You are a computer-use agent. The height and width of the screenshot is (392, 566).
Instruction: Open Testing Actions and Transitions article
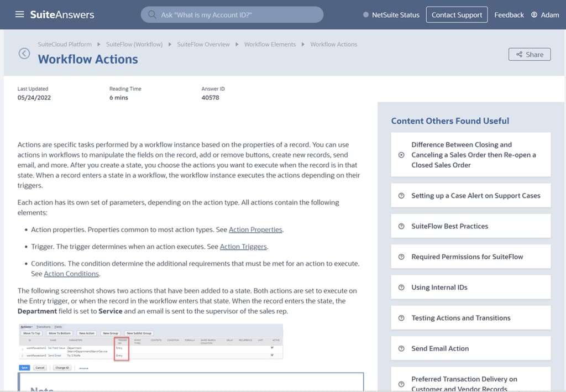pyautogui.click(x=471, y=318)
